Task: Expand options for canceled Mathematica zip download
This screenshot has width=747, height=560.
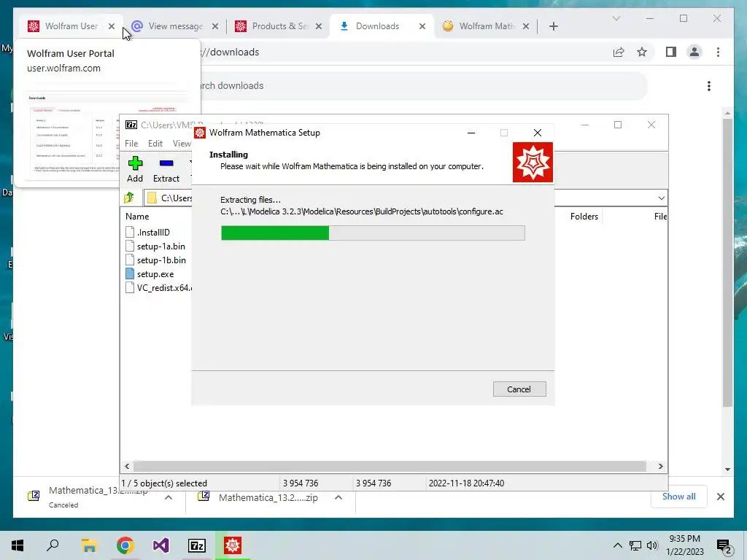Action: point(169,497)
